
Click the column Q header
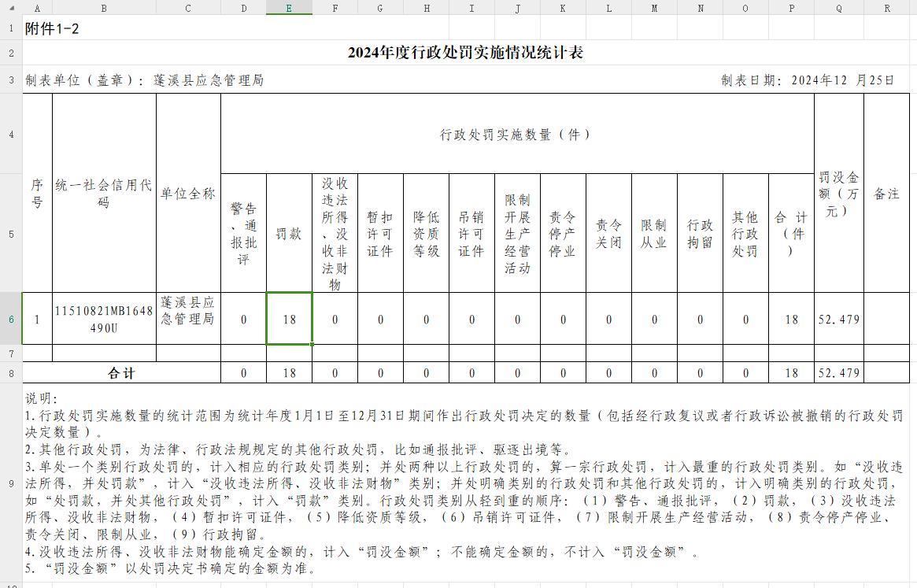(x=839, y=8)
